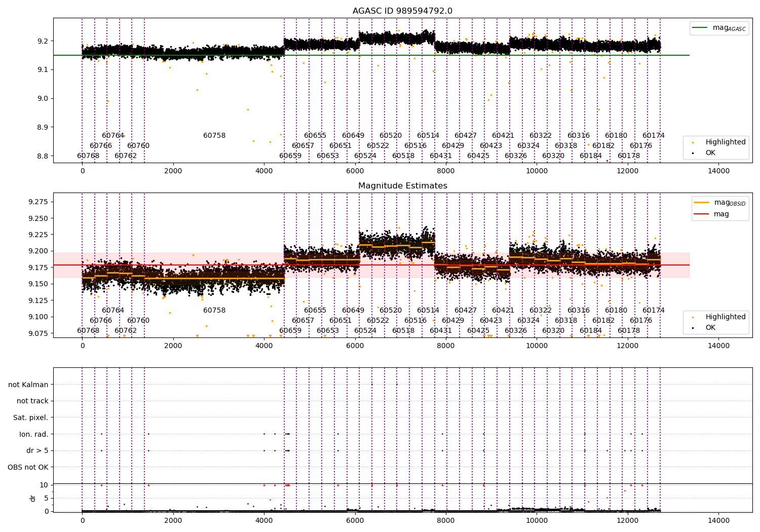Click the "not track" axis label
The image size is (760, 532).
coord(32,401)
